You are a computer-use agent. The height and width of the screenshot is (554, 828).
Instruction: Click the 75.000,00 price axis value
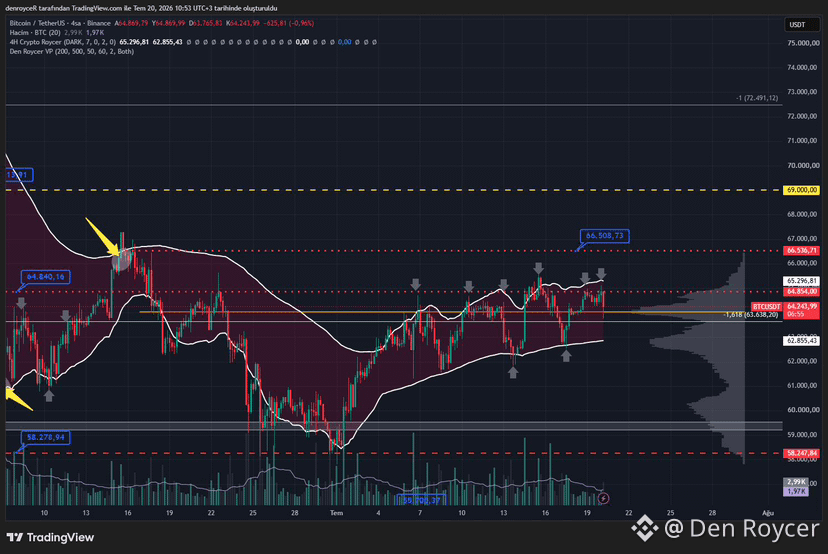[x=802, y=43]
